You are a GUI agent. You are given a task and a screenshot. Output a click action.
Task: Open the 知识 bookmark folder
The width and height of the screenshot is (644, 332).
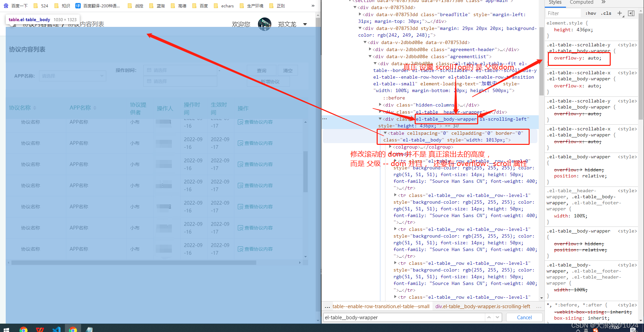(62, 6)
